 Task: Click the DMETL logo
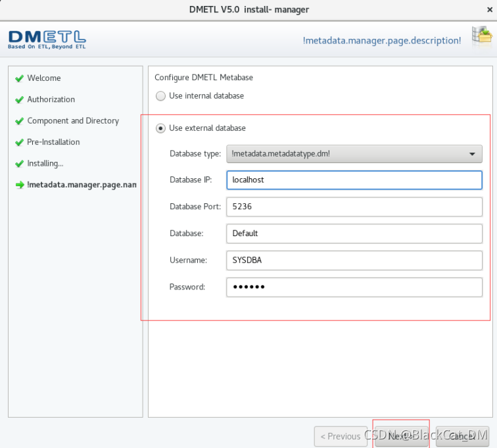pyautogui.click(x=47, y=40)
